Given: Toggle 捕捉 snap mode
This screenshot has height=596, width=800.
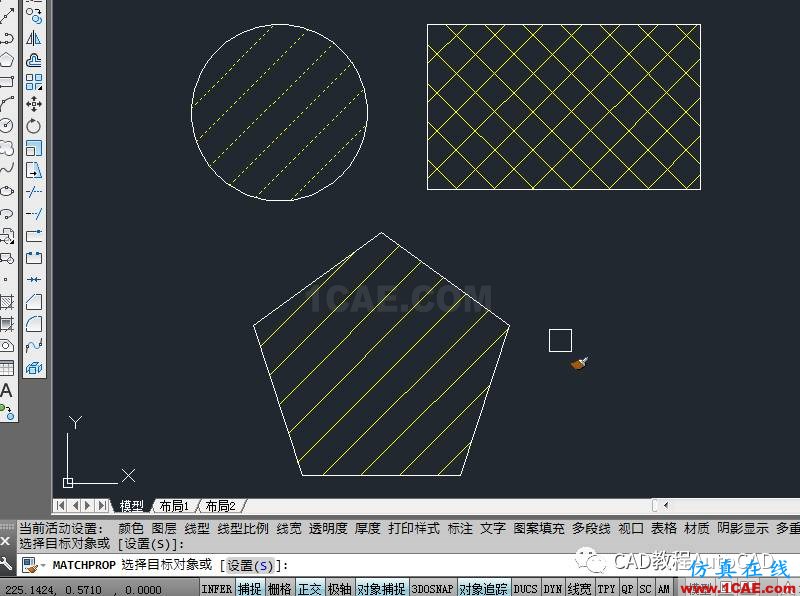Looking at the screenshot, I should click(249, 588).
